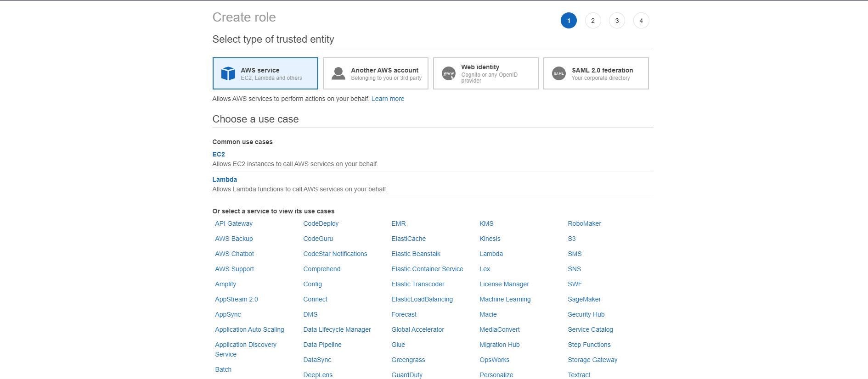The width and height of the screenshot is (868, 379).
Task: Choose Step Functions service
Action: coord(589,345)
